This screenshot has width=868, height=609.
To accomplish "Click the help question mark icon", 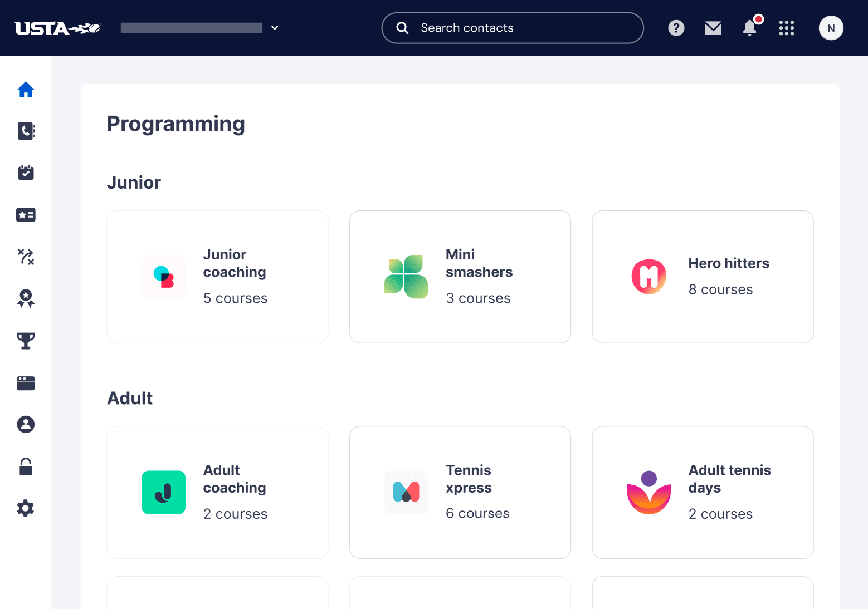I will pos(676,28).
